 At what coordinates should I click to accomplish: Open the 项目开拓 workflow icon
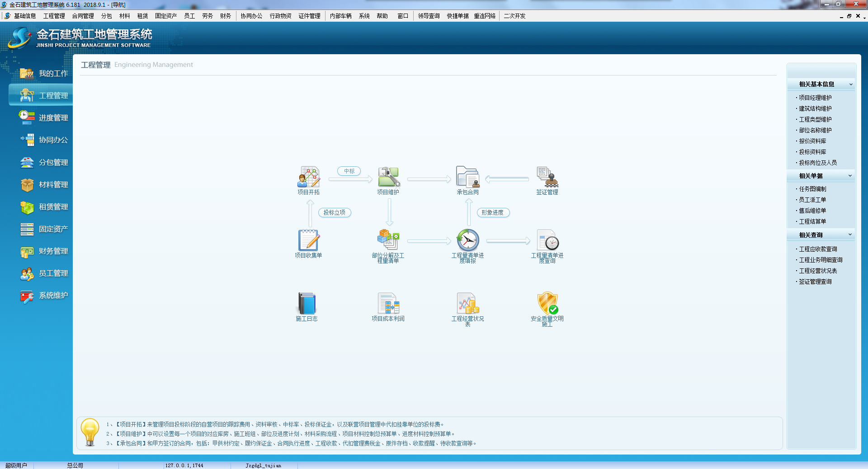pyautogui.click(x=309, y=177)
